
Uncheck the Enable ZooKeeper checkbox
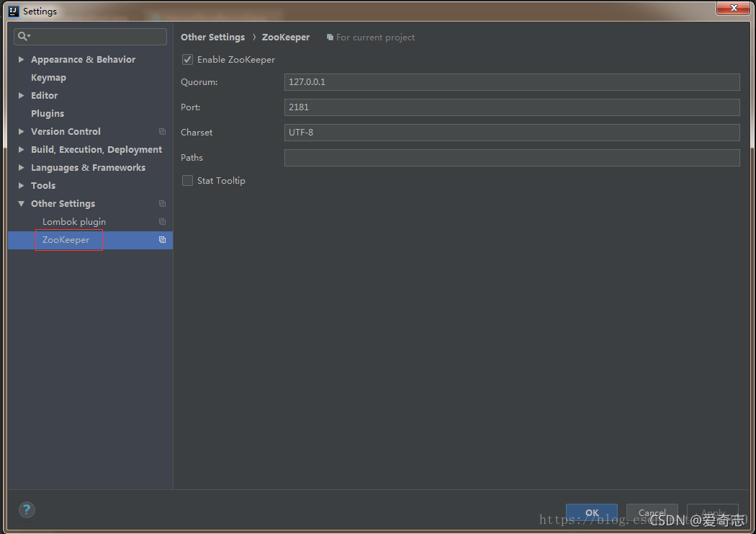pyautogui.click(x=187, y=59)
